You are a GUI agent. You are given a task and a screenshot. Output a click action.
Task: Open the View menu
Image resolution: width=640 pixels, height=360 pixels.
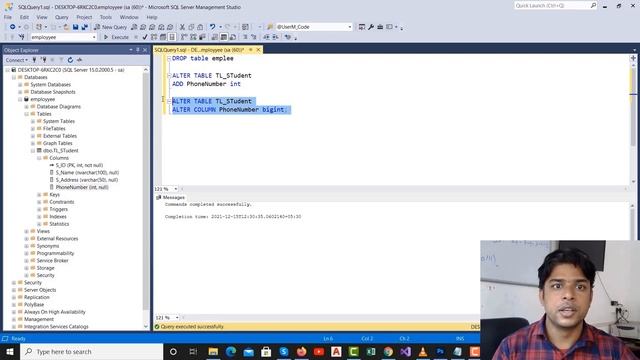(42, 17)
